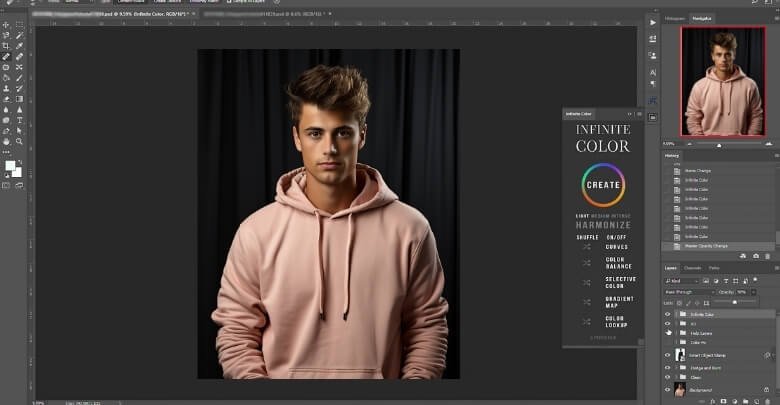Click the Navigator zoom slider handle
Screen dimensions: 780x405
click(x=718, y=145)
